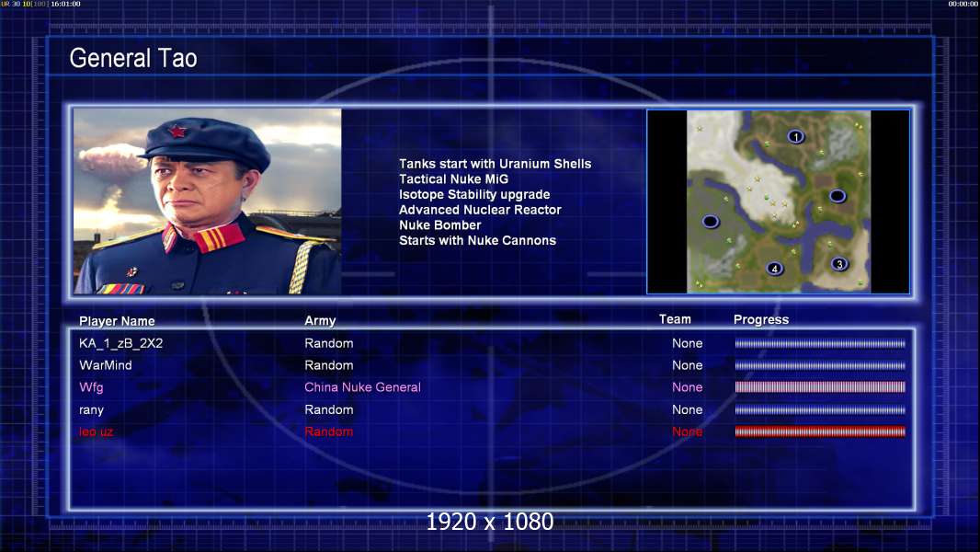Click the red Random army of leo uz
Image resolution: width=980 pixels, height=552 pixels.
pyautogui.click(x=329, y=431)
